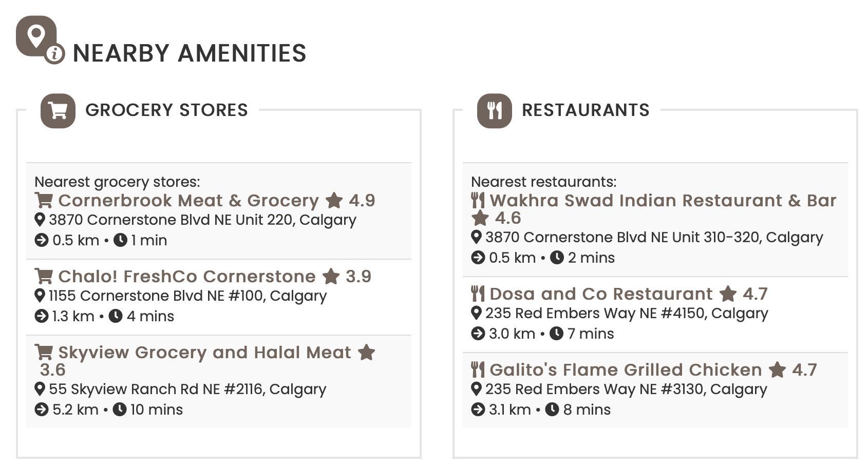Click the Grocery Stores section heading
This screenshot has height=467, width=868.
click(x=166, y=110)
